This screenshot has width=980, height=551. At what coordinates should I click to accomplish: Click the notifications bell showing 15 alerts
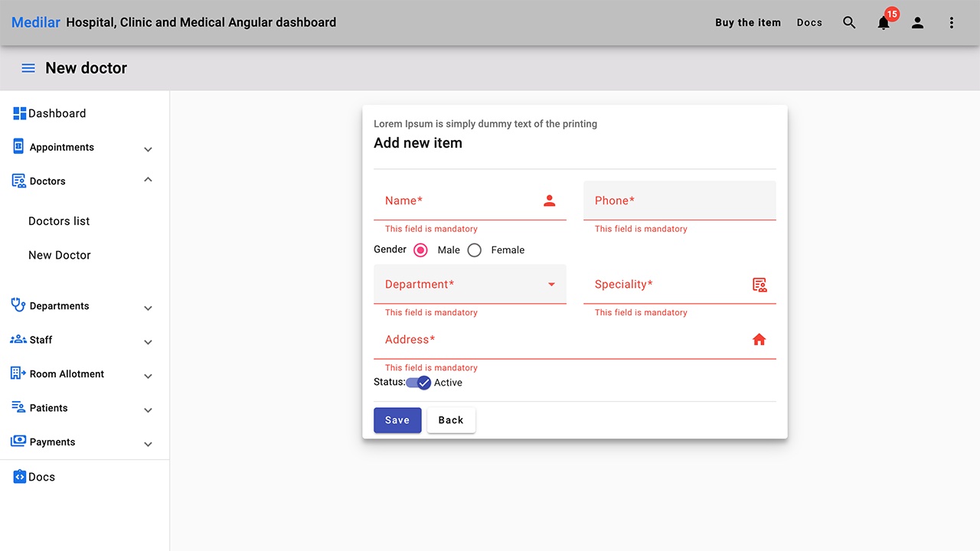[884, 23]
